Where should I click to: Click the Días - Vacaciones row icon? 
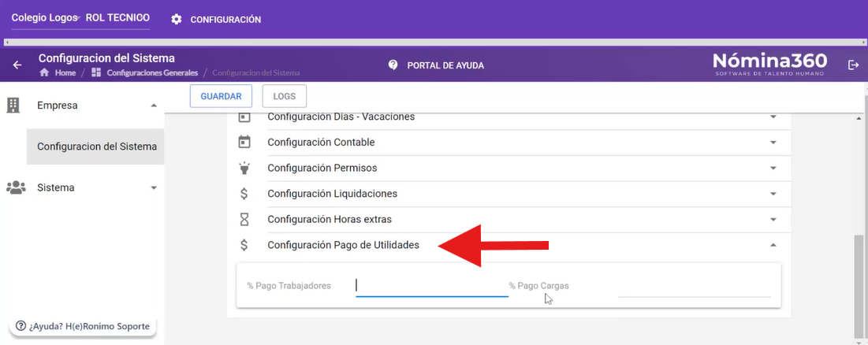tap(244, 117)
